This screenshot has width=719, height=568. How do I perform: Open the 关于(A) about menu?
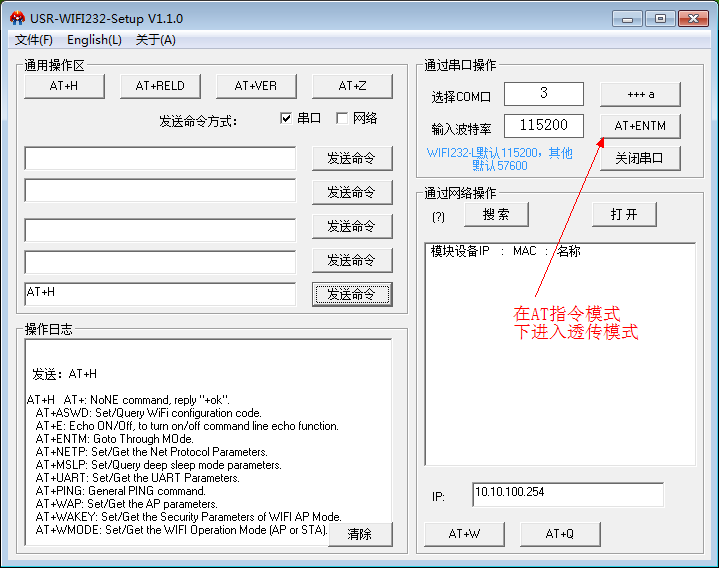(x=155, y=40)
